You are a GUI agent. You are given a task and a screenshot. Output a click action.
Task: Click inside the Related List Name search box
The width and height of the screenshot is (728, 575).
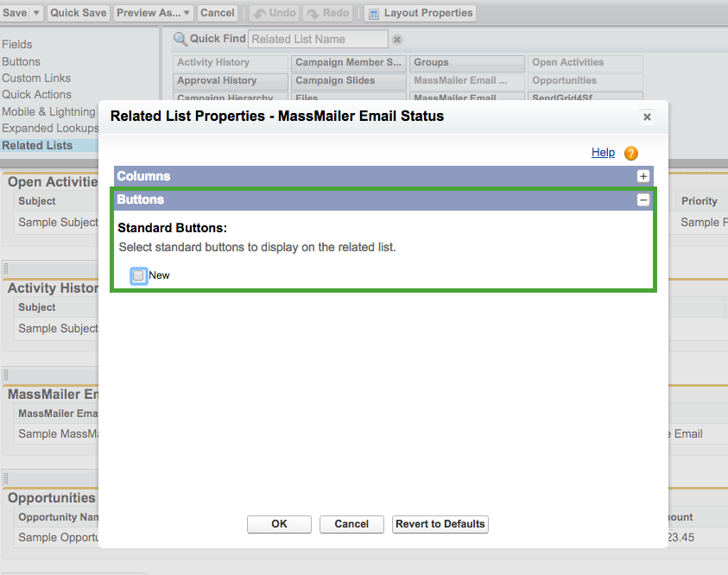tap(318, 38)
